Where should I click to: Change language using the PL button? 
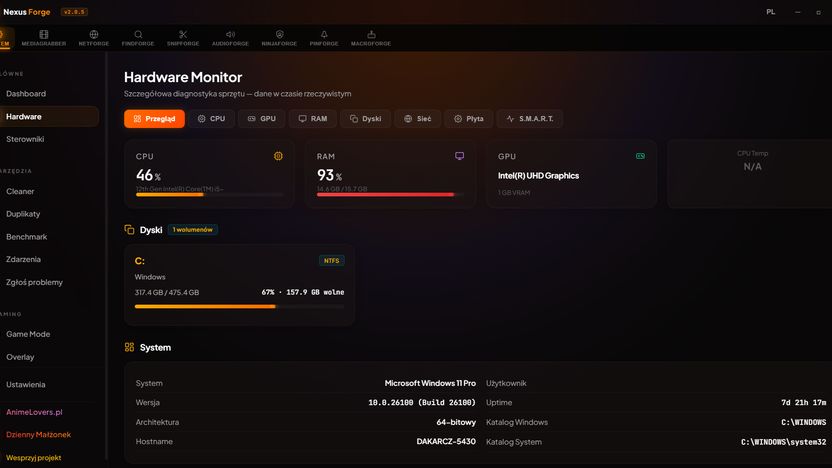tap(770, 12)
